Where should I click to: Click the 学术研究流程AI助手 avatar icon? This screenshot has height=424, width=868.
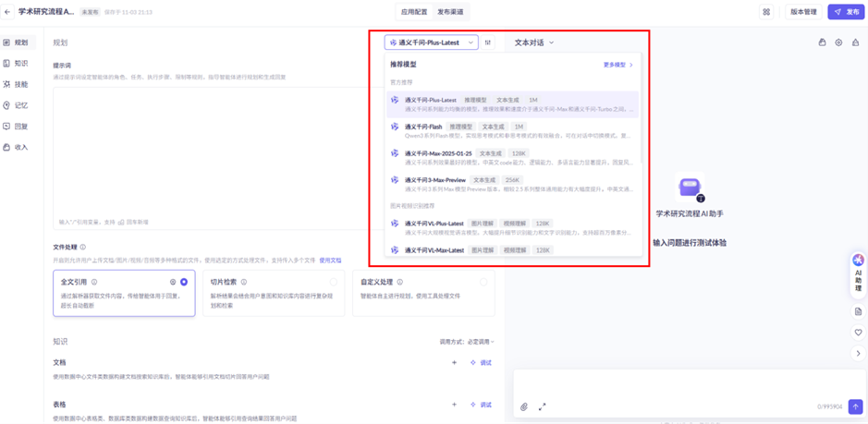[x=690, y=188]
